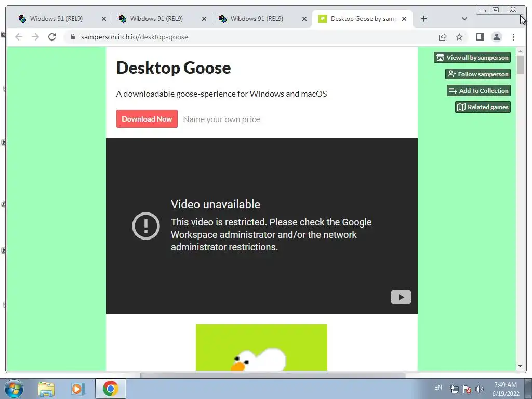Click the Name your own price text

(221, 119)
